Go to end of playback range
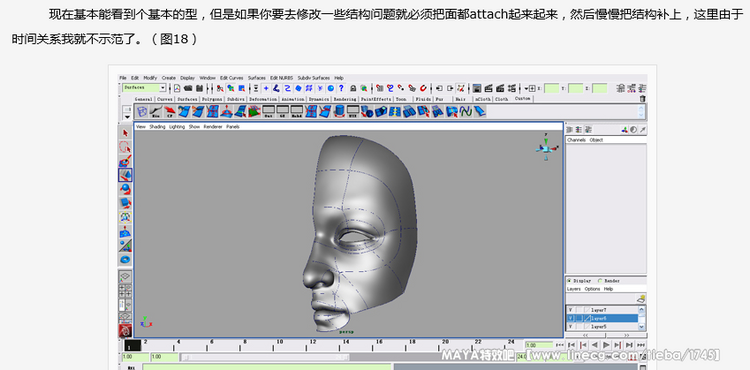 (x=641, y=345)
